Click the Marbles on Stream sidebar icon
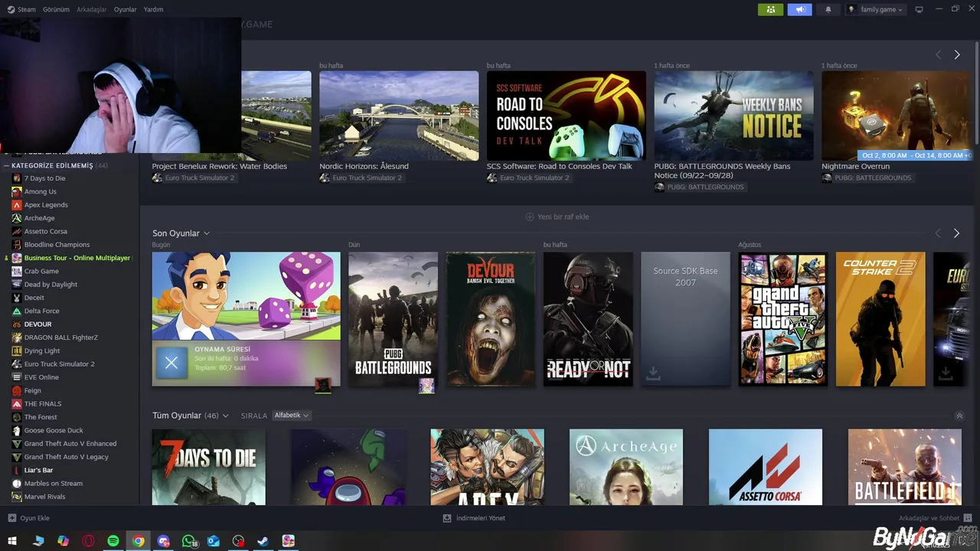Viewport: 980px width, 551px height. pos(16,483)
